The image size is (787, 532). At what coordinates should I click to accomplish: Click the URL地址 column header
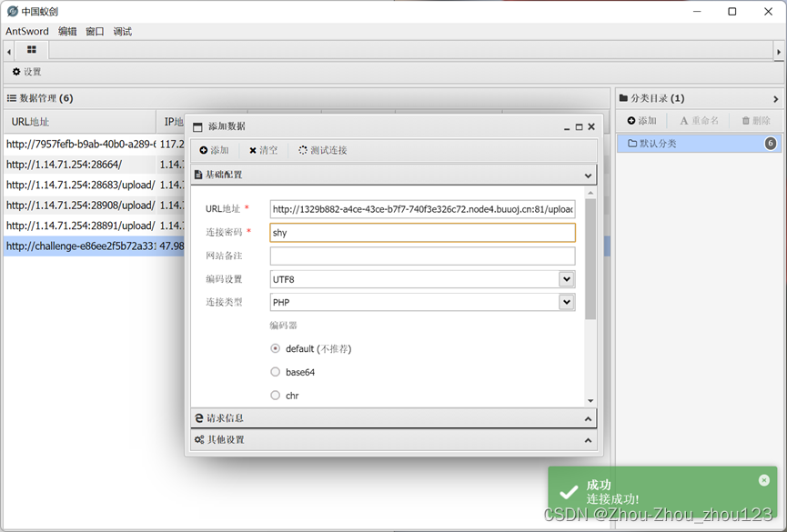(x=80, y=122)
